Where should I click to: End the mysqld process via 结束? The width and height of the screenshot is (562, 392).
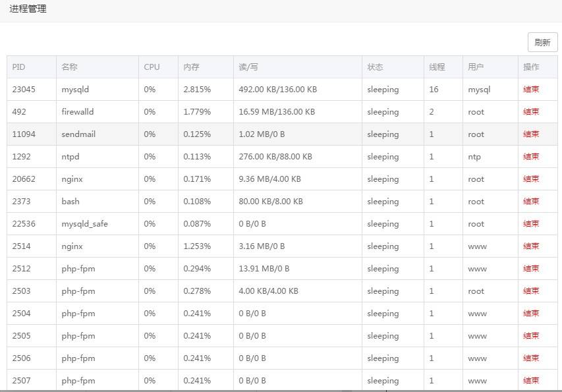(531, 90)
